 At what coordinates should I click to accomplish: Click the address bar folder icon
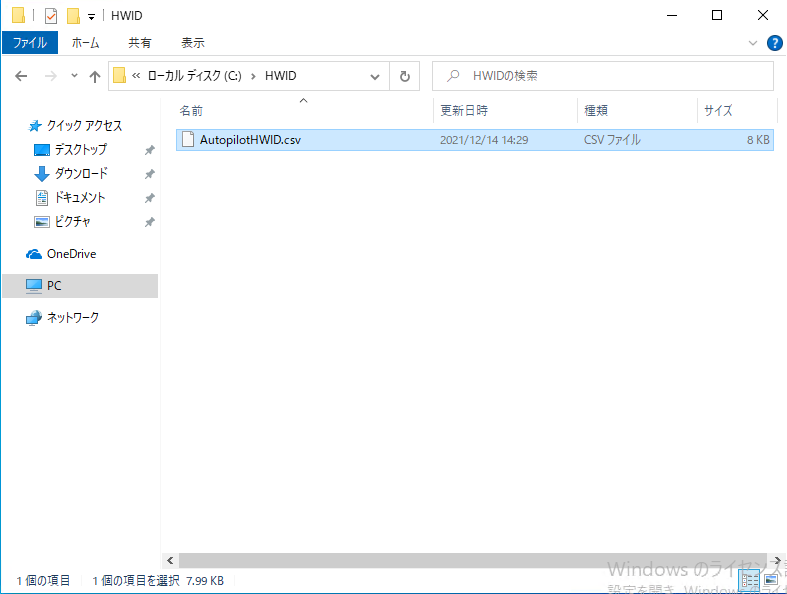pyautogui.click(x=119, y=76)
